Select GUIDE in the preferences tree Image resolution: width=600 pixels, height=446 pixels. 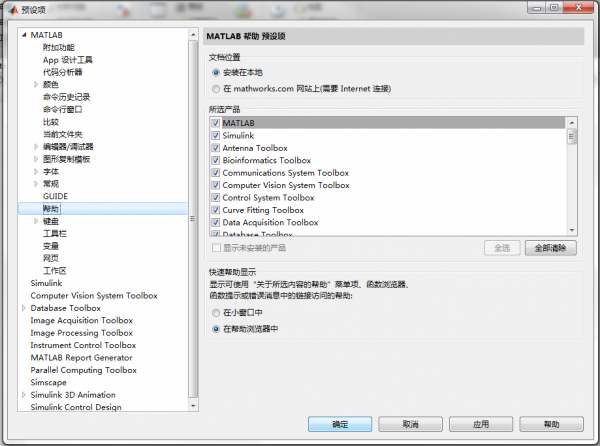pyautogui.click(x=55, y=196)
